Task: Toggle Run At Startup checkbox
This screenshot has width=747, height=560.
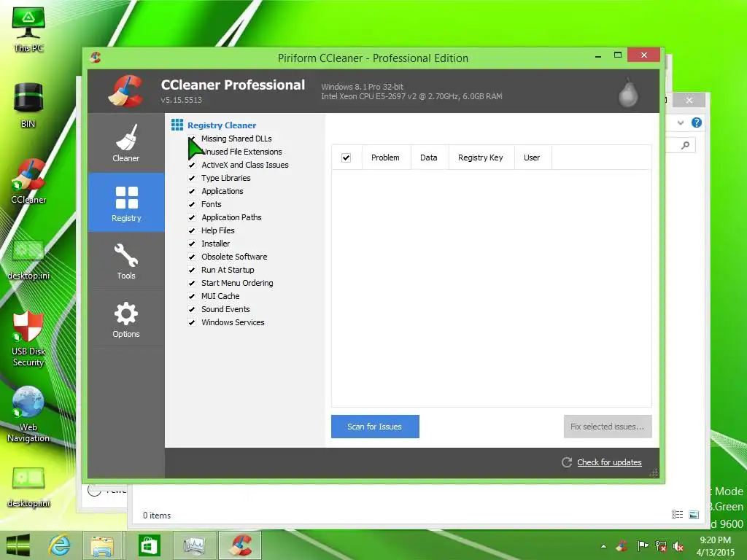Action: pyautogui.click(x=192, y=270)
